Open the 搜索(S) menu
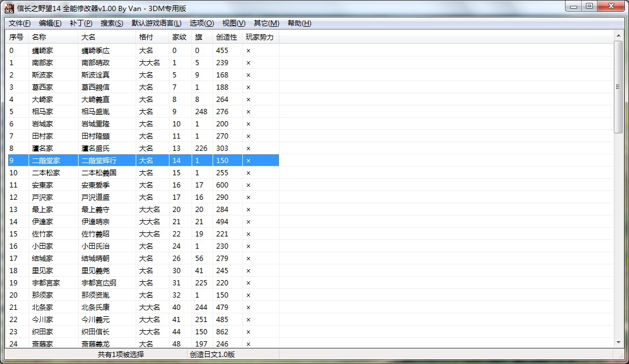The height and width of the screenshot is (364, 629). (x=112, y=23)
